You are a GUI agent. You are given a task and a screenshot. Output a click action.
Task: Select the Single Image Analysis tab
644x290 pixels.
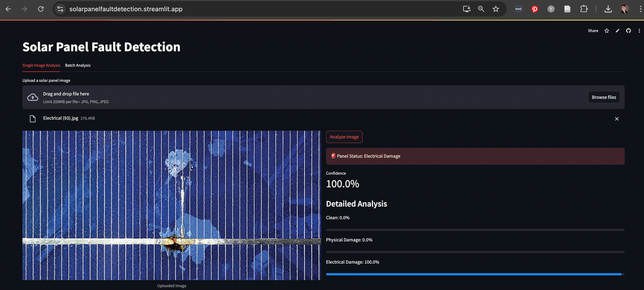tap(41, 65)
